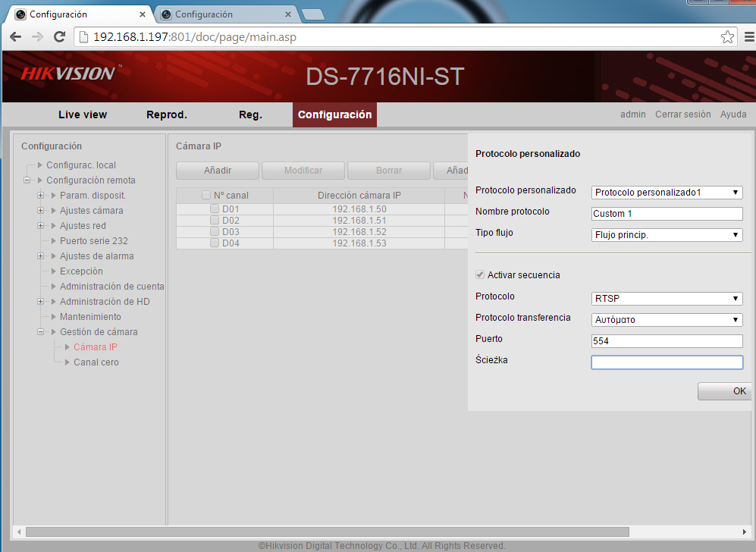Open the Tipo flujo dropdown
The image size is (756, 552).
pyautogui.click(x=667, y=235)
